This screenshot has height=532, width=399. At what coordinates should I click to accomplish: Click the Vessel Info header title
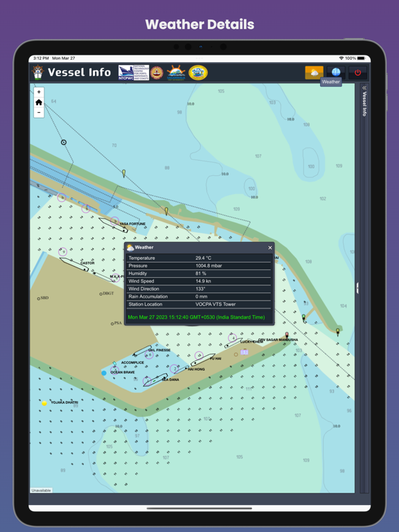(x=80, y=72)
